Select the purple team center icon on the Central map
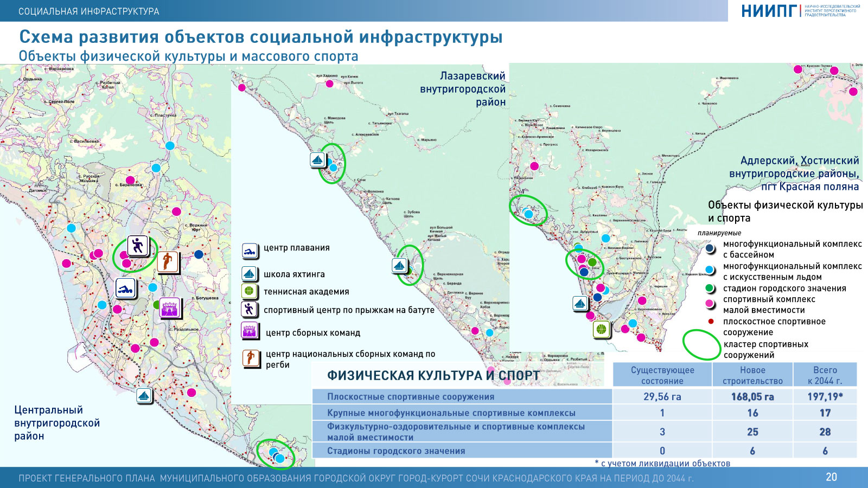This screenshot has width=868, height=488. pyautogui.click(x=170, y=309)
